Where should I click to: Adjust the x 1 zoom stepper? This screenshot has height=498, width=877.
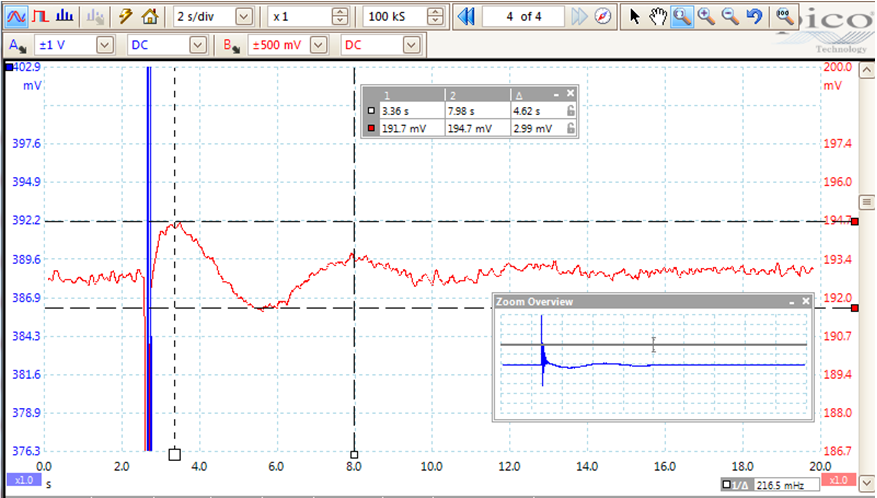340,17
